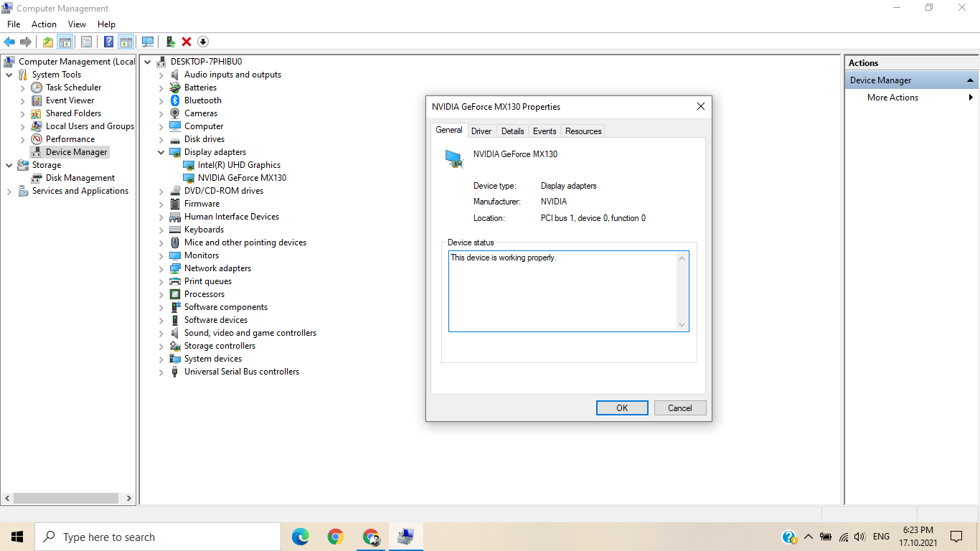The image size is (980, 551).
Task: Click the NVIDIA GeForce MX130 device icon in tree
Action: [189, 178]
